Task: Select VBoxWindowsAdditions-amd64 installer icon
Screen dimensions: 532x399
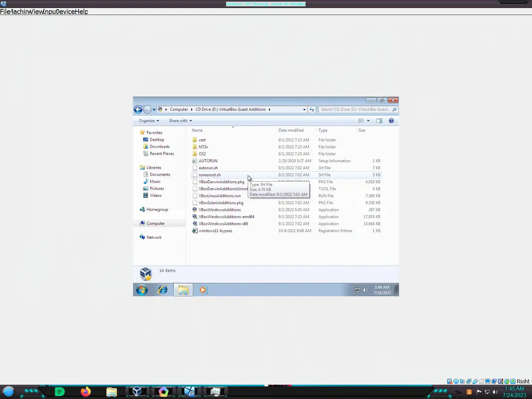Action: pos(195,217)
